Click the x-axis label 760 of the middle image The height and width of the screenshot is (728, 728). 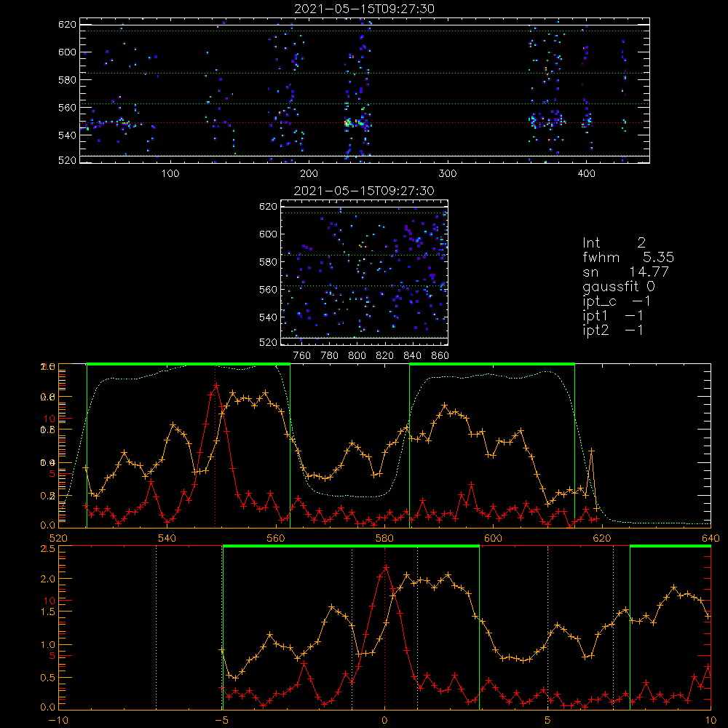pos(302,356)
